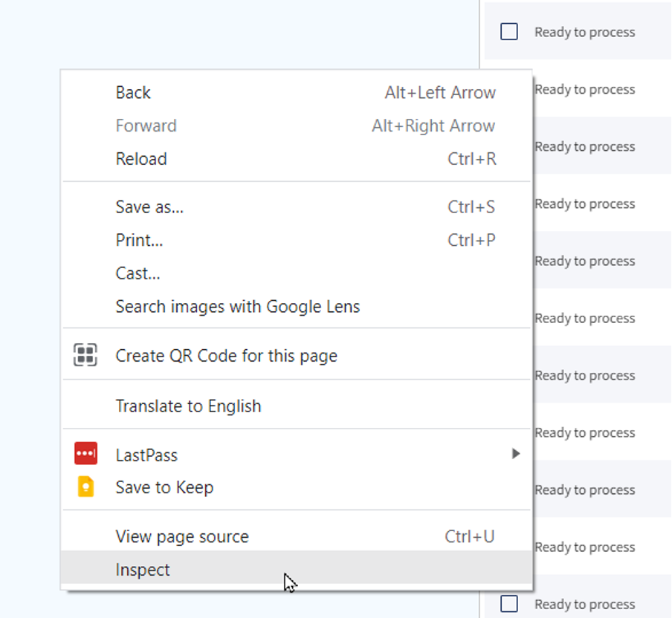Choose Back from the context menu
The width and height of the screenshot is (672, 618).
[x=133, y=93]
